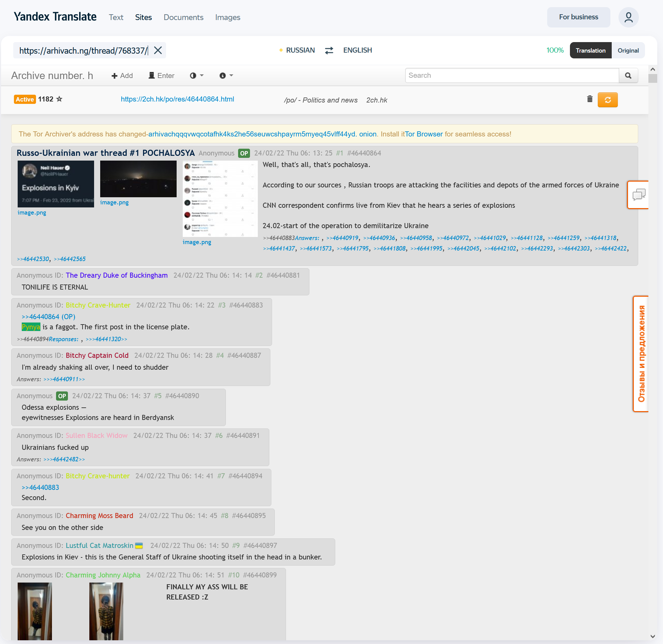Click post number #46440864 in OP header

pos(364,153)
